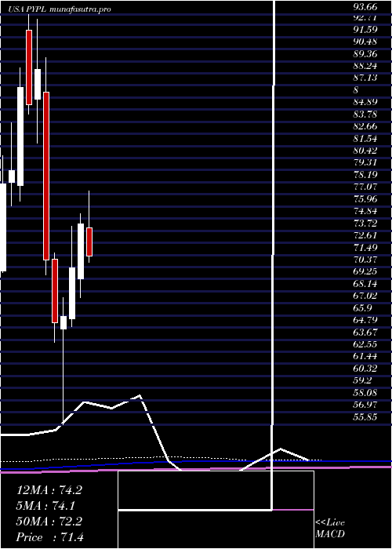Screen dimensions: 392x549
Task: Select the 81.54 price level label
Action: pos(365,139)
